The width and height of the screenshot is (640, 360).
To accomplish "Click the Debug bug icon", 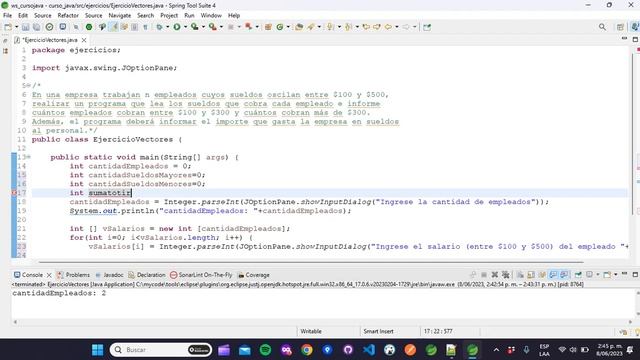I will pyautogui.click(x=159, y=27).
